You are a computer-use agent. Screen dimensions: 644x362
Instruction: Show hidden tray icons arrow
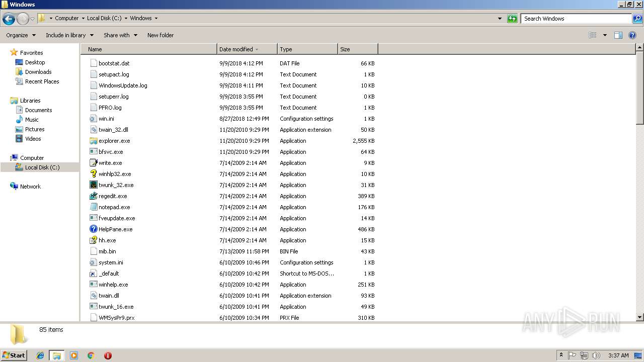[561, 355]
